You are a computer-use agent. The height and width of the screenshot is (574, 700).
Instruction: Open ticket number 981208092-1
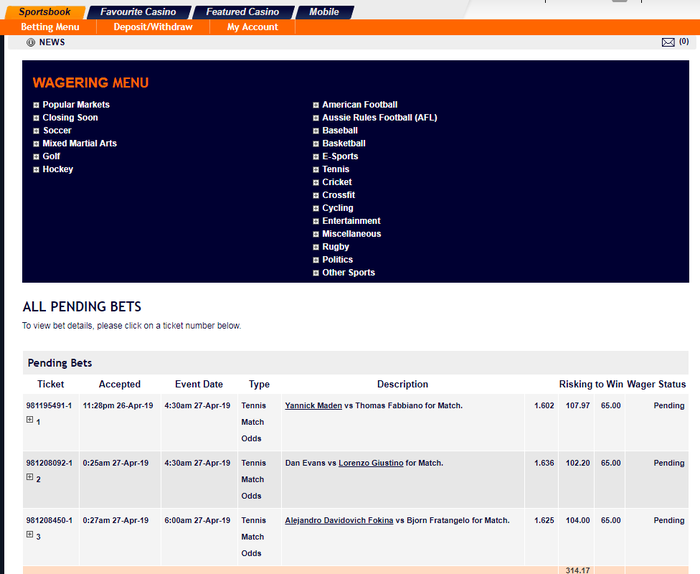49,463
